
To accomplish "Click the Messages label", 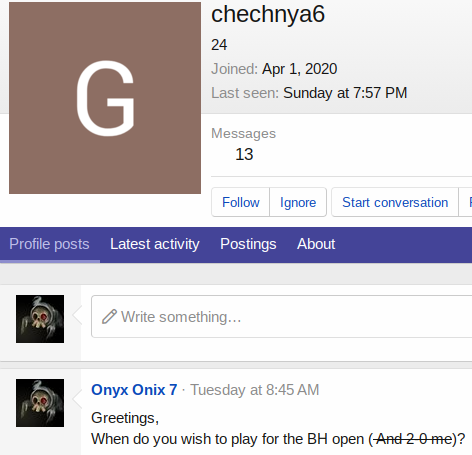I will tap(243, 133).
